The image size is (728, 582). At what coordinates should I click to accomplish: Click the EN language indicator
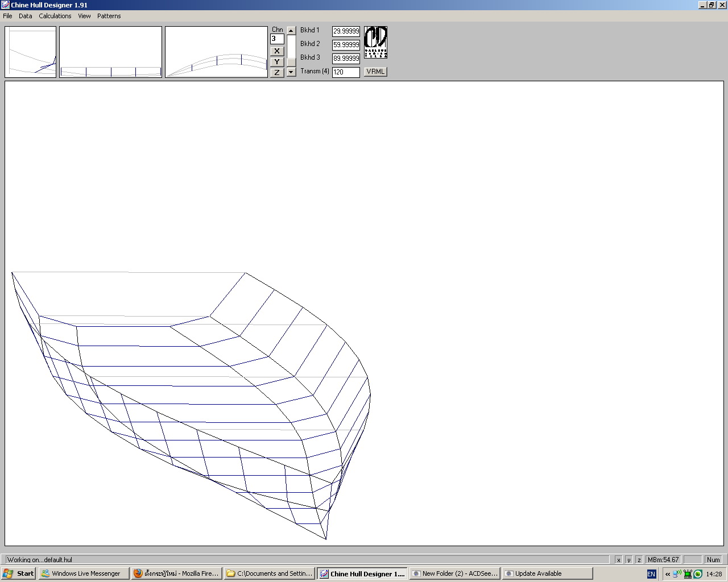click(x=651, y=574)
